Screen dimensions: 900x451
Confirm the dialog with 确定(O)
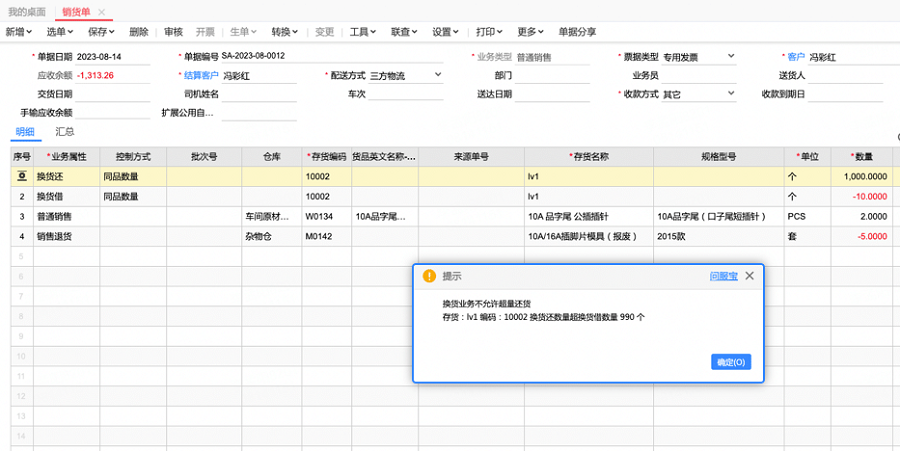click(730, 362)
